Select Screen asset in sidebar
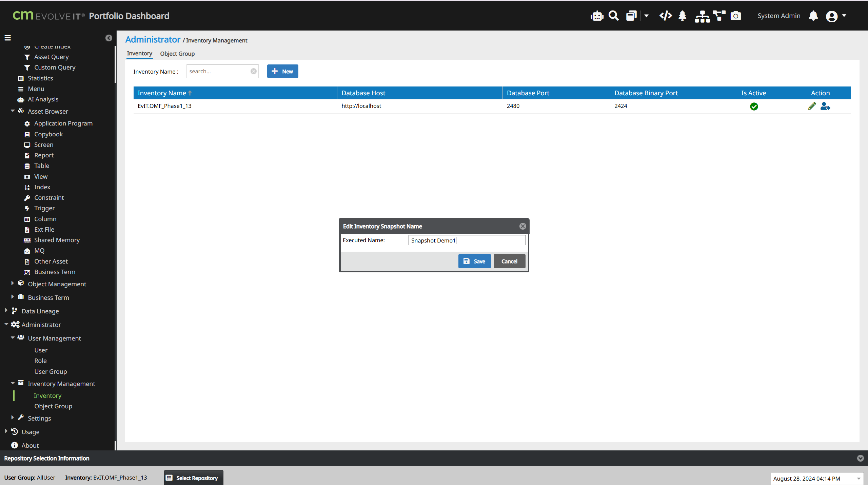Viewport: 868px width, 485px height. click(x=43, y=145)
